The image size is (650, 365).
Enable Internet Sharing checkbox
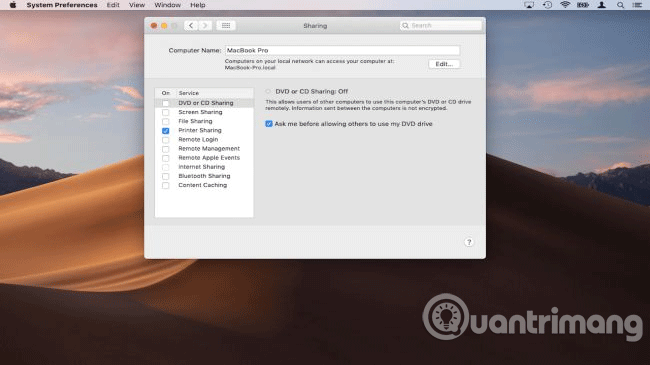click(x=165, y=167)
